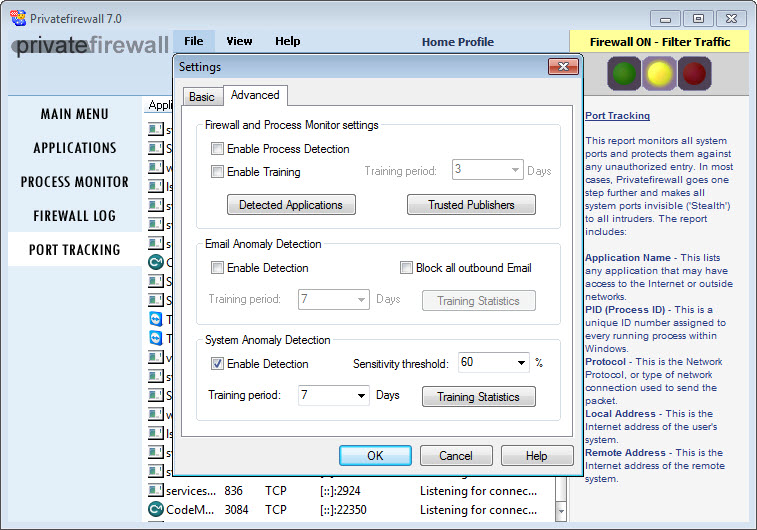
Task: Click the Privatefirewall title bar app icon
Action: click(18, 18)
